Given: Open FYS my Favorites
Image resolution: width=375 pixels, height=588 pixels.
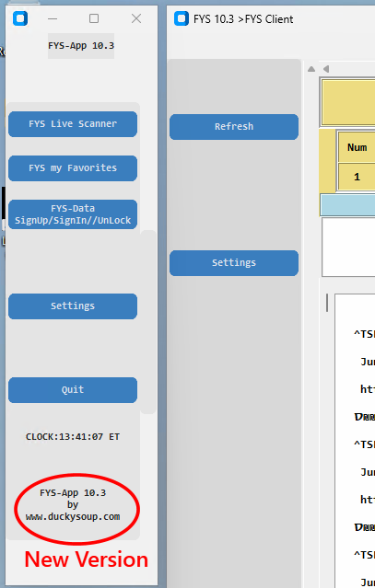Looking at the screenshot, I should pos(73,168).
